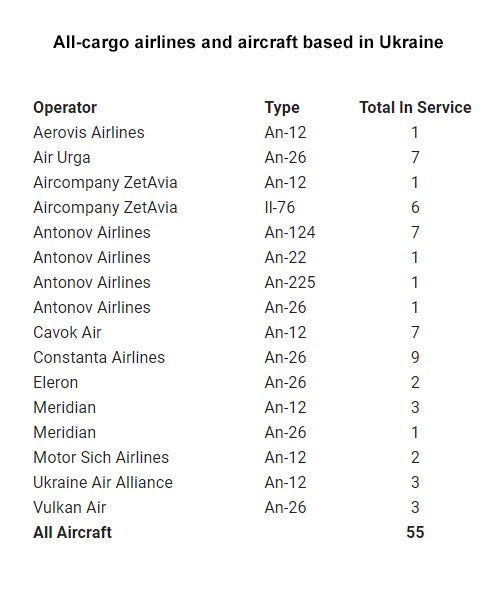This screenshot has height=598, width=497.
Task: Click the Aerovis Airlines operator cell
Action: click(x=89, y=133)
